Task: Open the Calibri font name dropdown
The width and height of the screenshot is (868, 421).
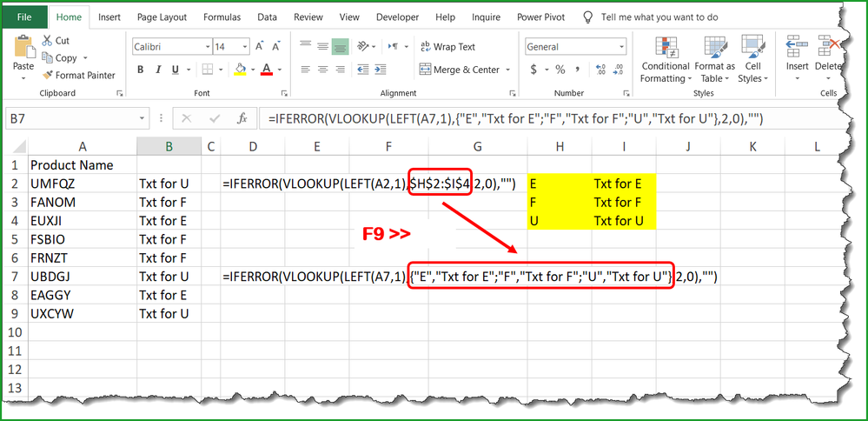Action: click(208, 47)
